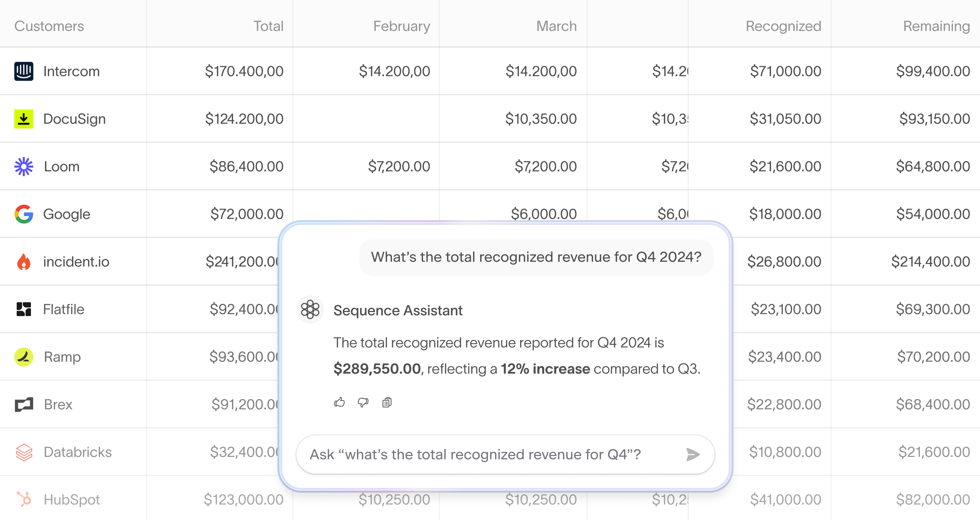Click the Sequence Assistant flower logo
Image resolution: width=980 pixels, height=520 pixels.
tap(310, 309)
